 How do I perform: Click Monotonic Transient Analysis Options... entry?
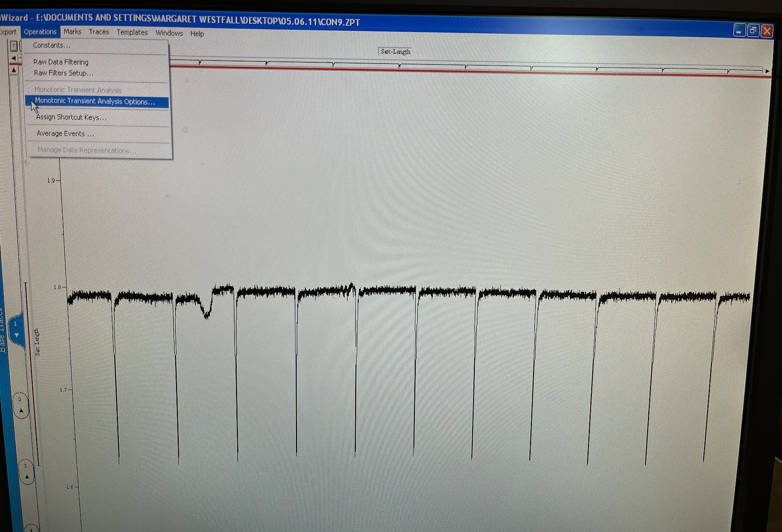97,102
